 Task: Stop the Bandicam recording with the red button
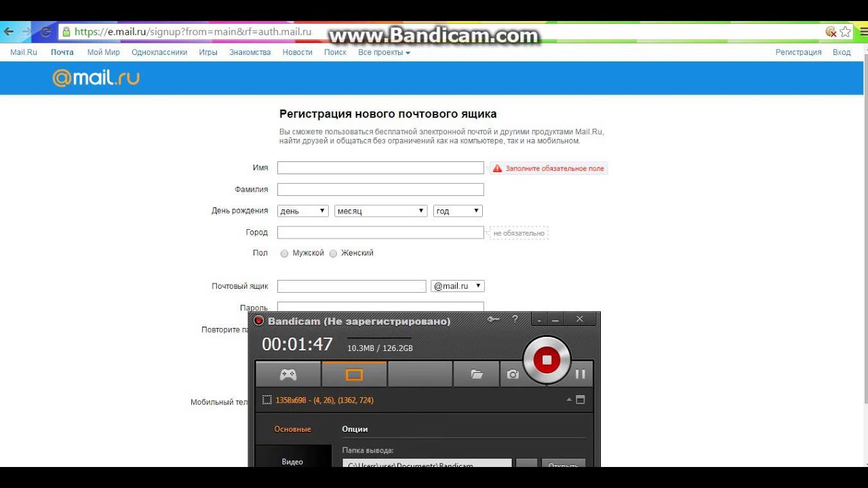point(547,360)
